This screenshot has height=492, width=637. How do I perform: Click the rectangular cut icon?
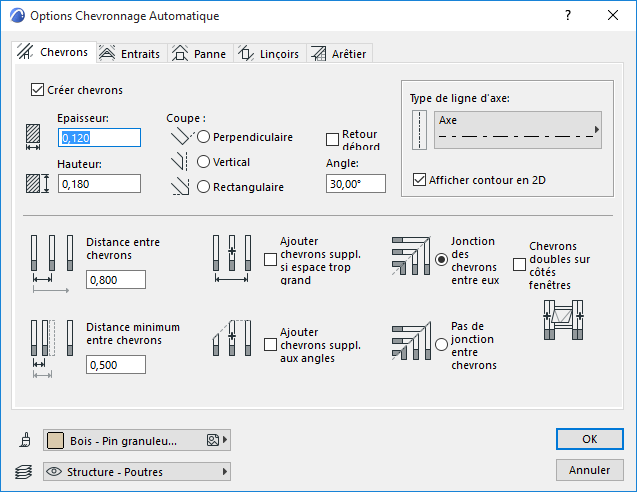pos(180,187)
